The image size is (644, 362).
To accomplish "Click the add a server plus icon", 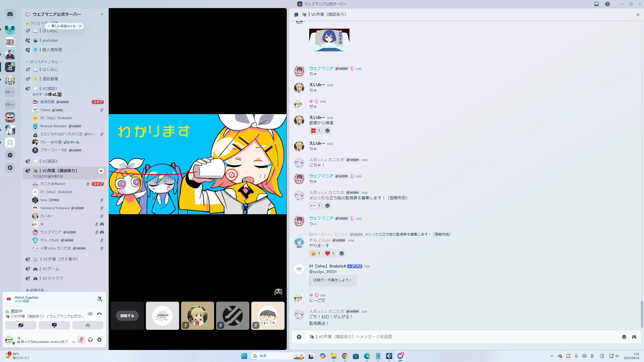I will tap(10, 155).
